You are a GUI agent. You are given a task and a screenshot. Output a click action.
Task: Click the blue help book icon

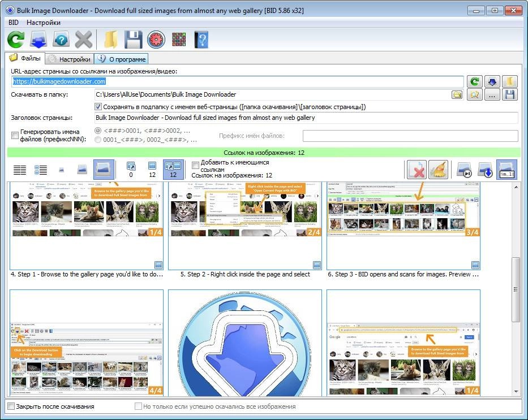201,40
